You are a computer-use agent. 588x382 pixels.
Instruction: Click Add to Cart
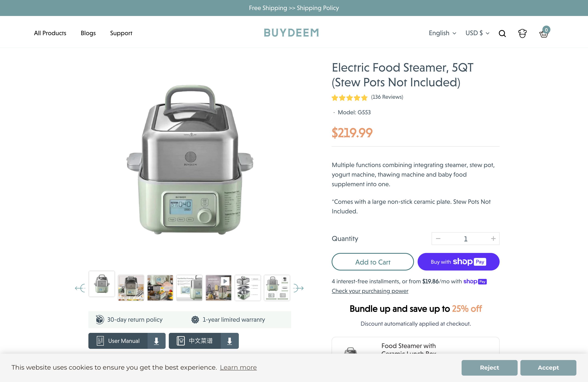coord(373,262)
